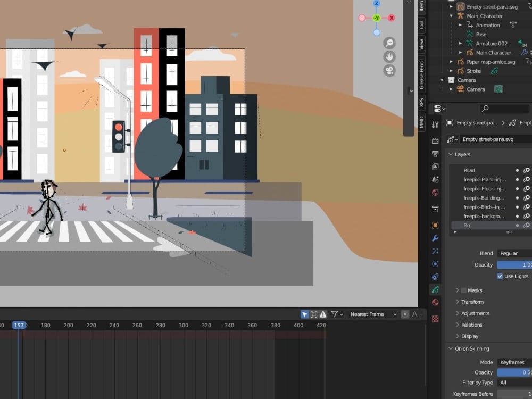Screen dimensions: 532x399
Task: Enable the Masks checkbox
Action: [464, 290]
